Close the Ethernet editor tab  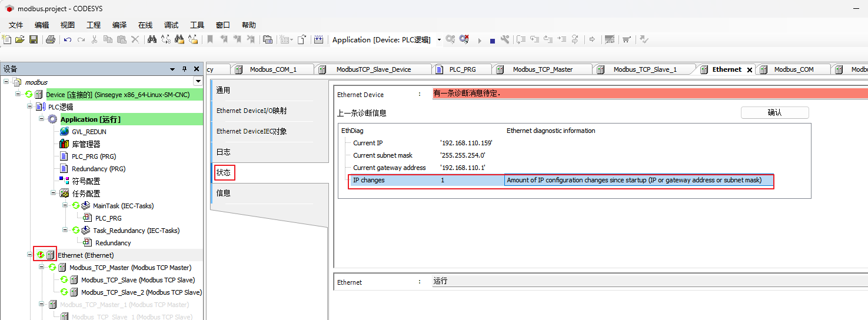(x=749, y=69)
